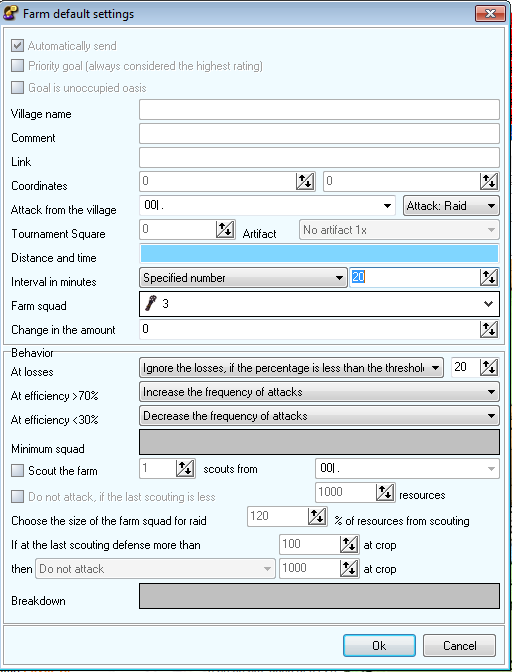Click the Distance and time blue bar
Screen dimensions: 512x672
point(319,253)
